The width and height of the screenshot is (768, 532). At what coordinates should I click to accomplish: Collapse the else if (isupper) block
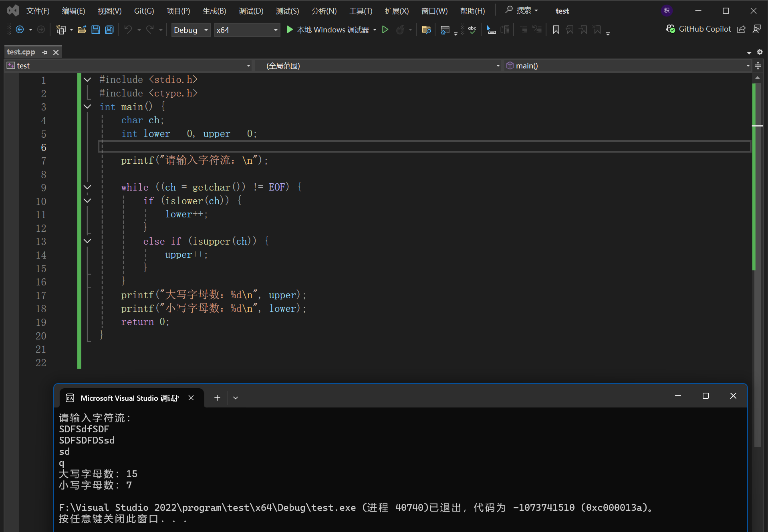click(87, 241)
